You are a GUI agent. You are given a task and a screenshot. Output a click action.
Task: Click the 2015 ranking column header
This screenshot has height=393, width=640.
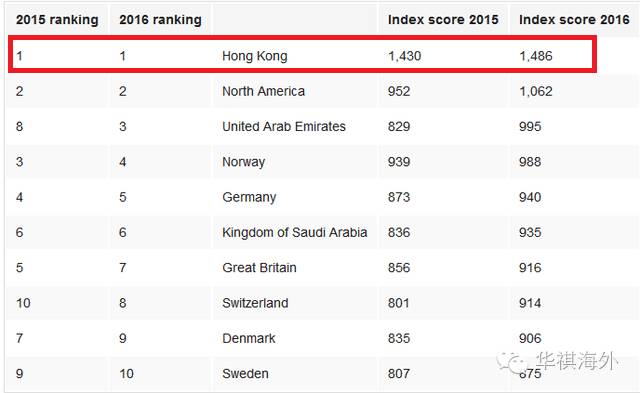(x=57, y=20)
